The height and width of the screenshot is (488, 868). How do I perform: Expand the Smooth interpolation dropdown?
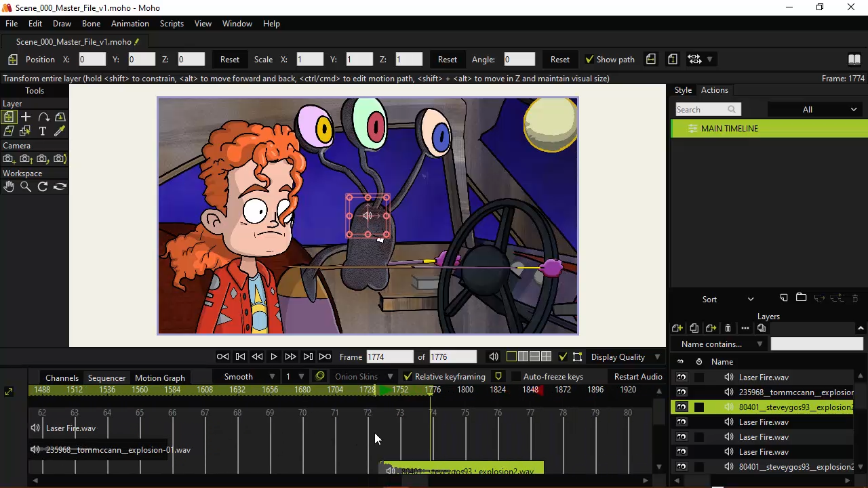pyautogui.click(x=249, y=377)
